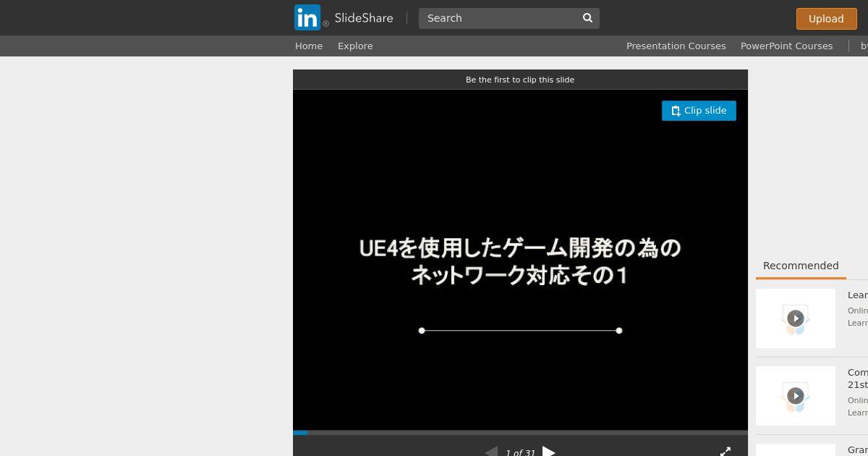Click the '1 of 31' slide counter
Screen dimensions: 868x456
(x=520, y=452)
